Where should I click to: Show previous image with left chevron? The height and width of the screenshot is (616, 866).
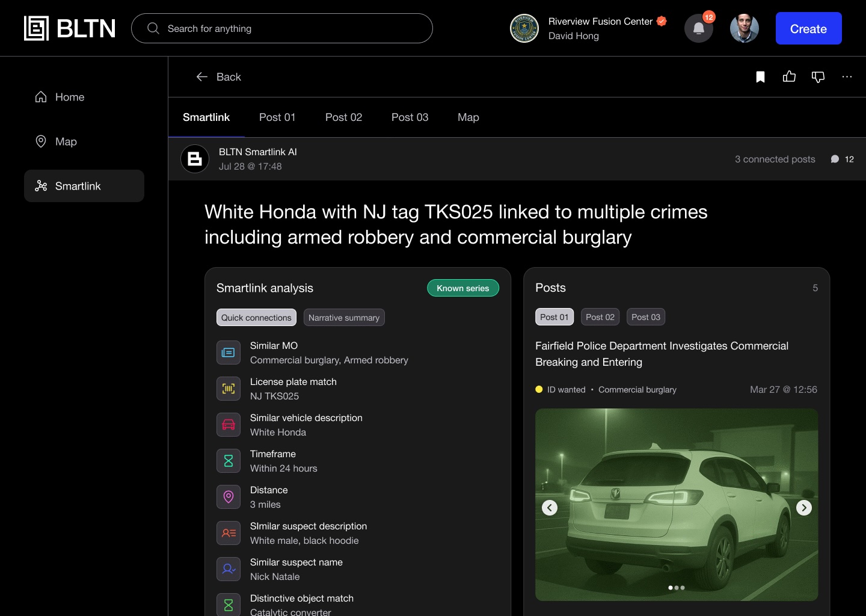tap(550, 508)
